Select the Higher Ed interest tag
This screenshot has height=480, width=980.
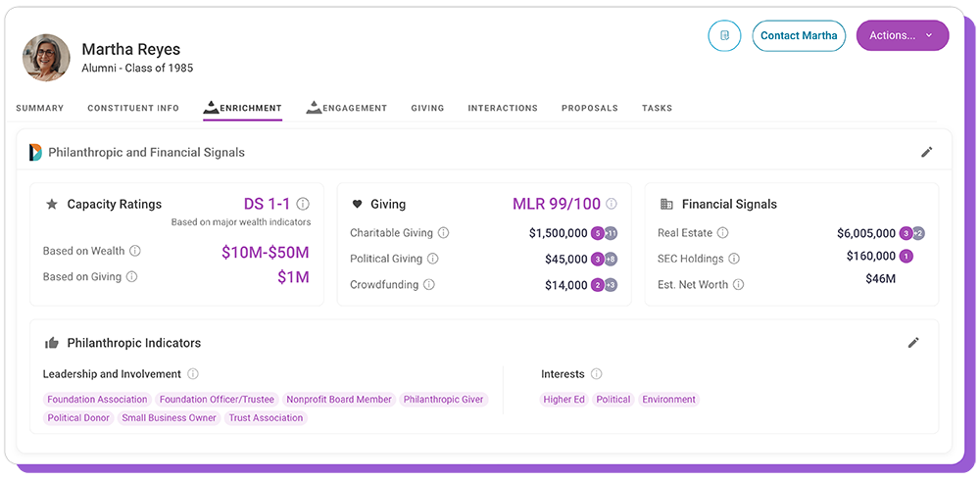click(x=563, y=400)
